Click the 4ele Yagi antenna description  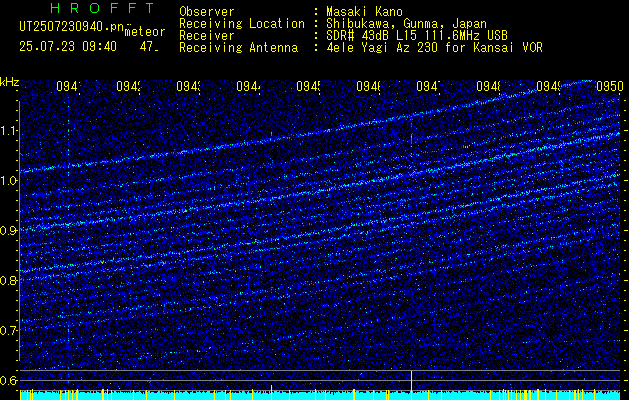click(x=434, y=48)
